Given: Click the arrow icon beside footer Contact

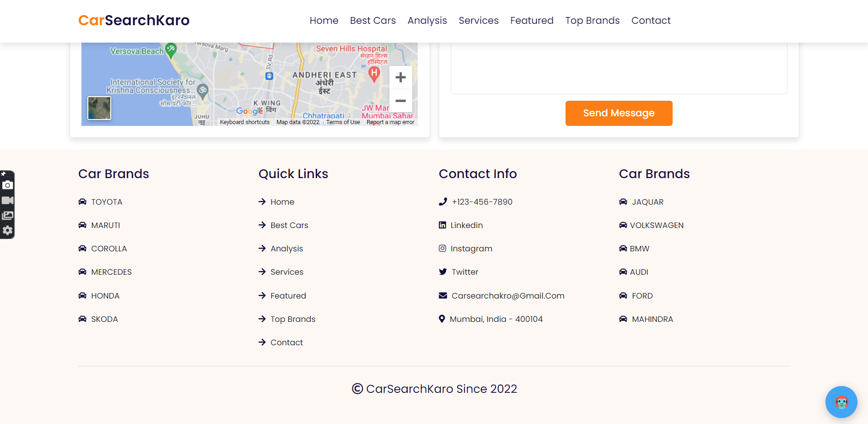Looking at the screenshot, I should point(262,342).
